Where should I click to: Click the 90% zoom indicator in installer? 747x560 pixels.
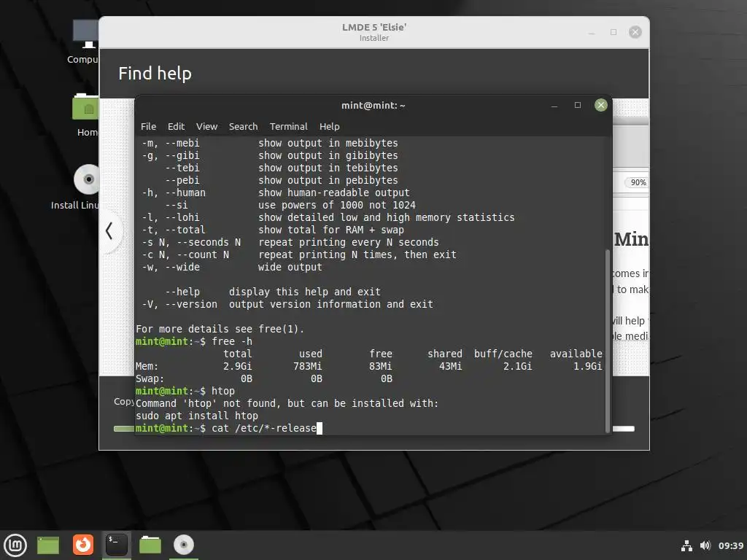(638, 182)
